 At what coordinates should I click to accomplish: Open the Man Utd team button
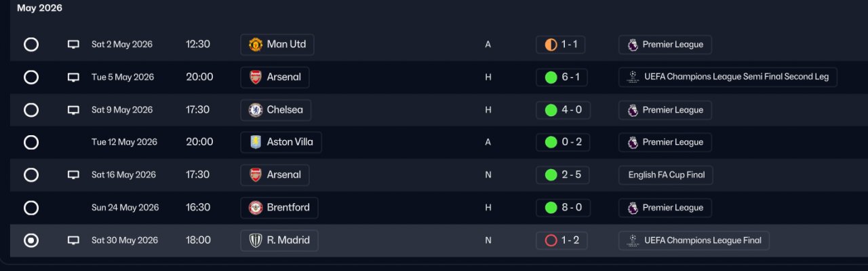pos(277,45)
